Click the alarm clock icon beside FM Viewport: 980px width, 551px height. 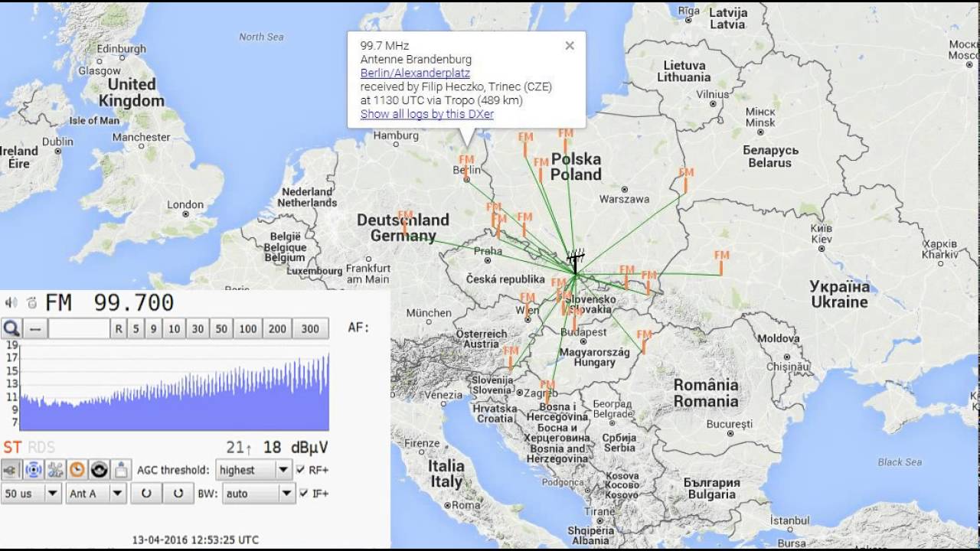tap(31, 302)
